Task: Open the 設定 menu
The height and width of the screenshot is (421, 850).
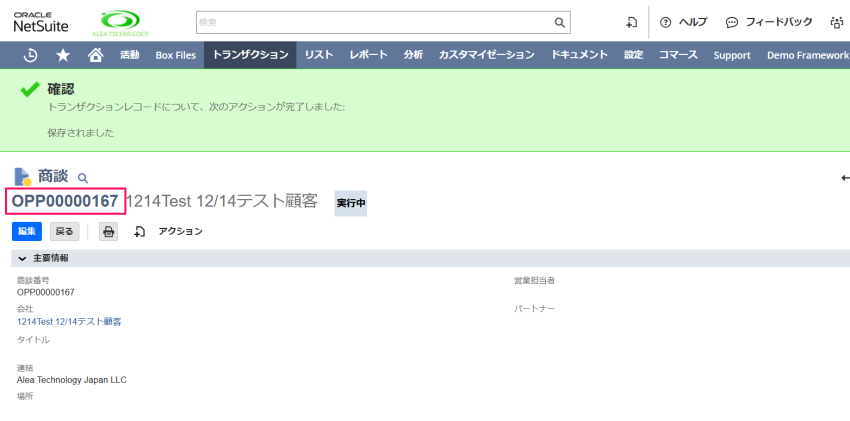Action: click(633, 55)
